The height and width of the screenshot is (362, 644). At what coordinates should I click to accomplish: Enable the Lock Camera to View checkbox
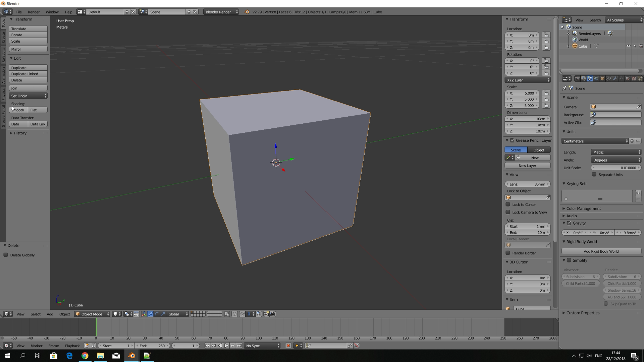pos(508,212)
